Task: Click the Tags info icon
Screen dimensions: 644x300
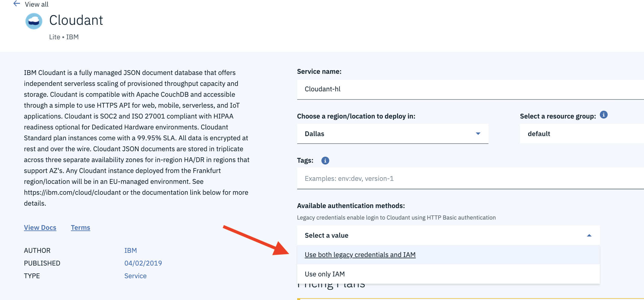Action: tap(325, 161)
